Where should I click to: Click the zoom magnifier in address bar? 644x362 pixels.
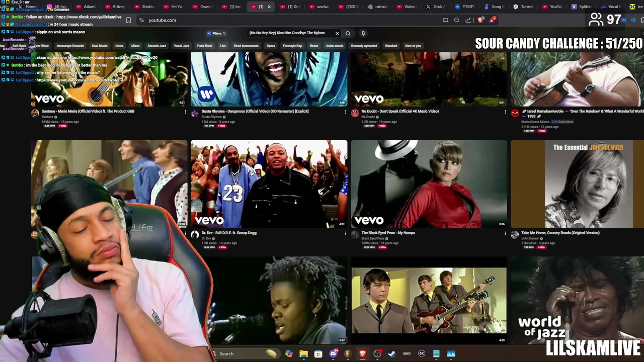click(457, 20)
